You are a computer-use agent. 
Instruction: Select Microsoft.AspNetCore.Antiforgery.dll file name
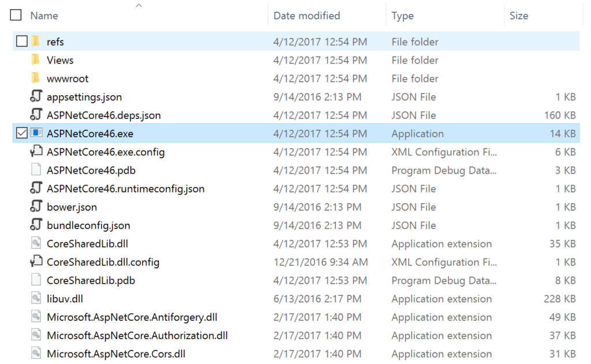(132, 317)
